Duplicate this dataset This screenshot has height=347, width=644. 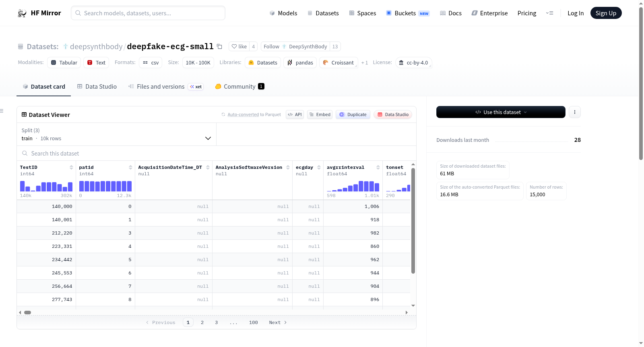[x=353, y=114]
